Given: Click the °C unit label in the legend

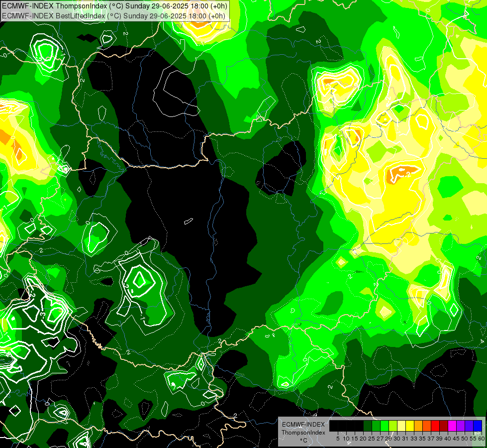Looking at the screenshot, I should point(304,441).
